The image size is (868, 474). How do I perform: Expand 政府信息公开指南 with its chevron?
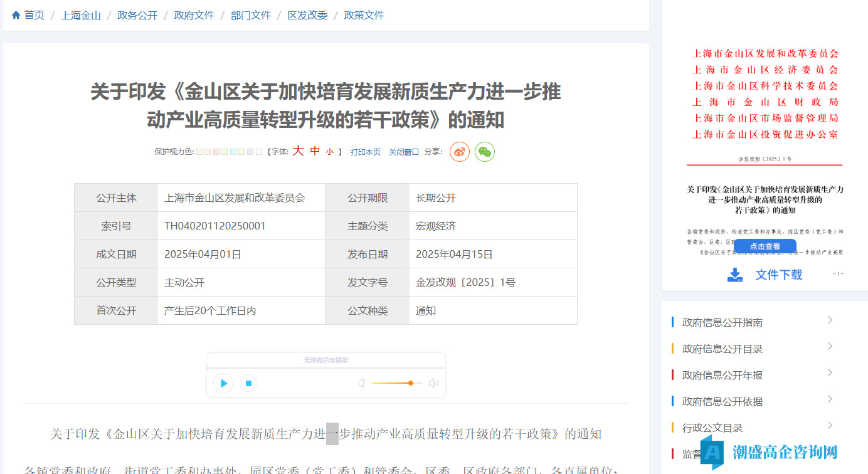(x=830, y=320)
